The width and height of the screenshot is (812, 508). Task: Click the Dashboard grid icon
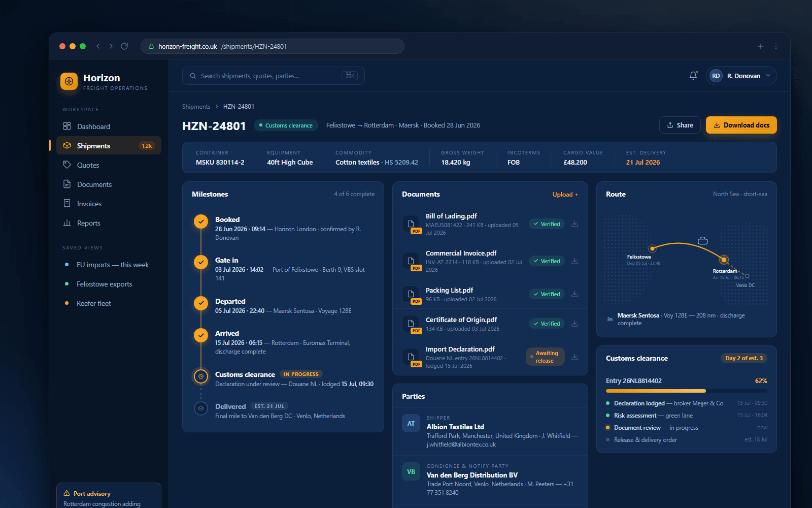point(67,126)
